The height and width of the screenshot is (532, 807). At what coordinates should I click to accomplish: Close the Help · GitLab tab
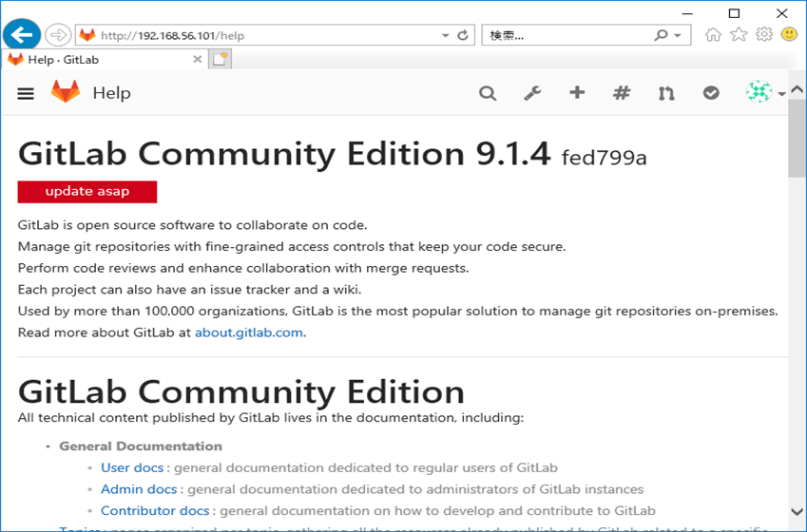point(197,59)
